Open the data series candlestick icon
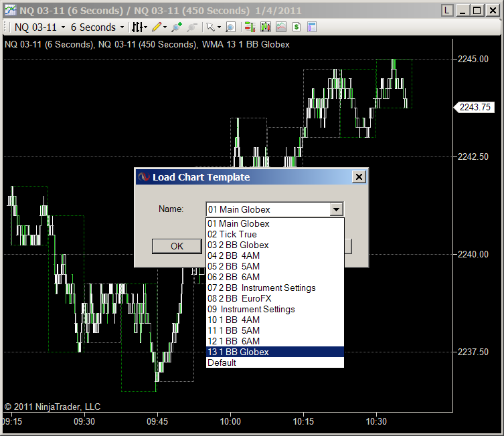The image size is (504, 436). pos(266,27)
